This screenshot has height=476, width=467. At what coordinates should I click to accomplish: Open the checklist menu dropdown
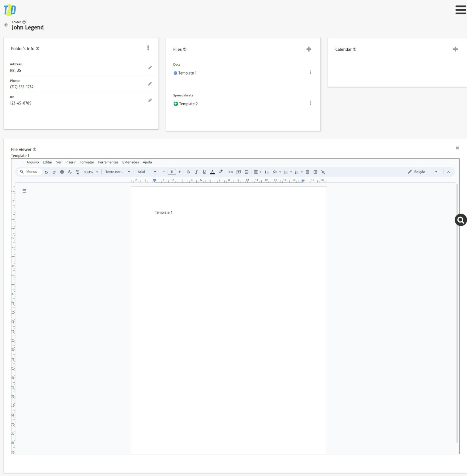pos(277,172)
